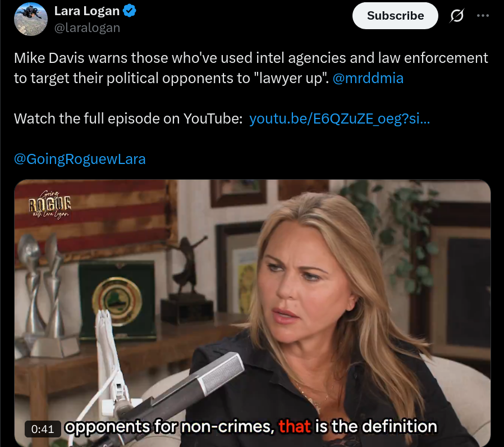Open the @mrddmia mention link

point(368,78)
